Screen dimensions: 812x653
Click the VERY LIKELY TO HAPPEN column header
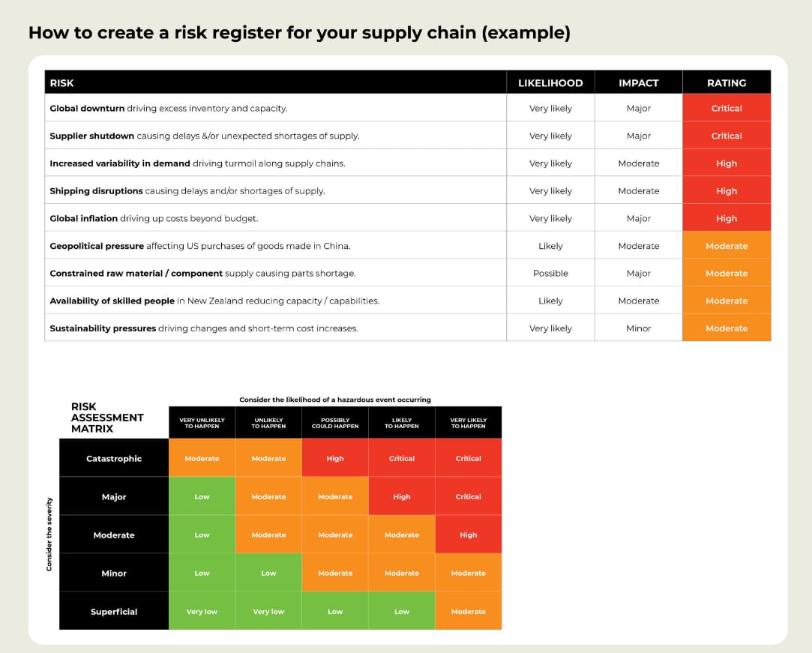[468, 422]
